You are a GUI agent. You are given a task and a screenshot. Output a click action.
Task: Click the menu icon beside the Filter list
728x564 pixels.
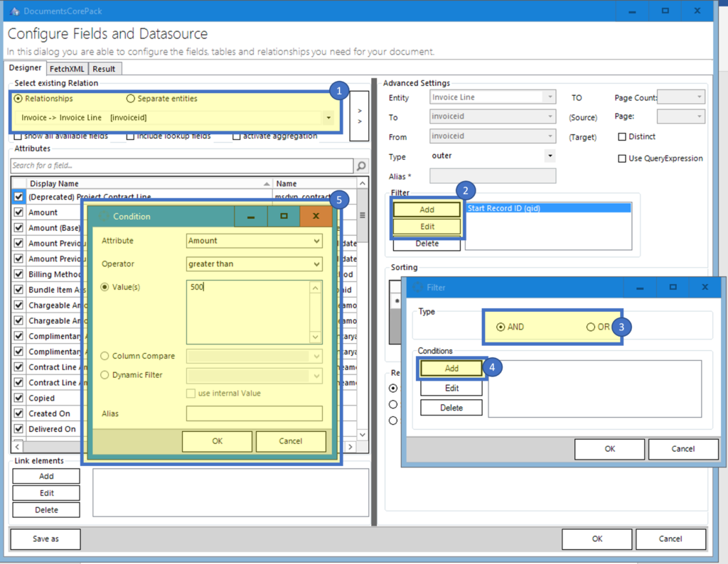tap(363, 215)
